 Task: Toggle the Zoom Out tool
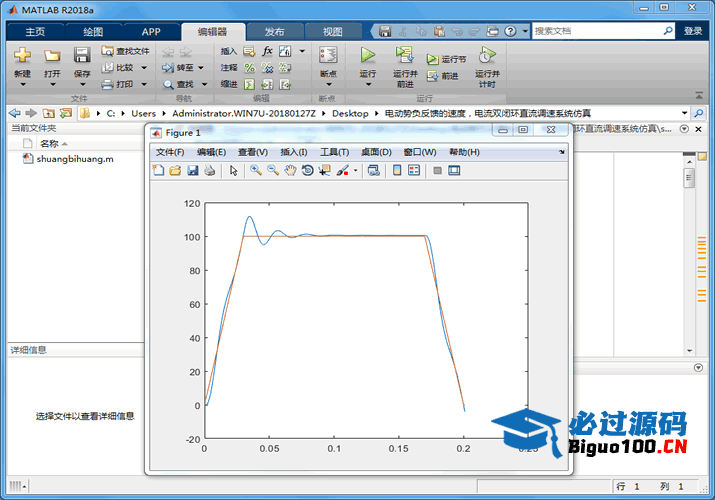coord(273,171)
